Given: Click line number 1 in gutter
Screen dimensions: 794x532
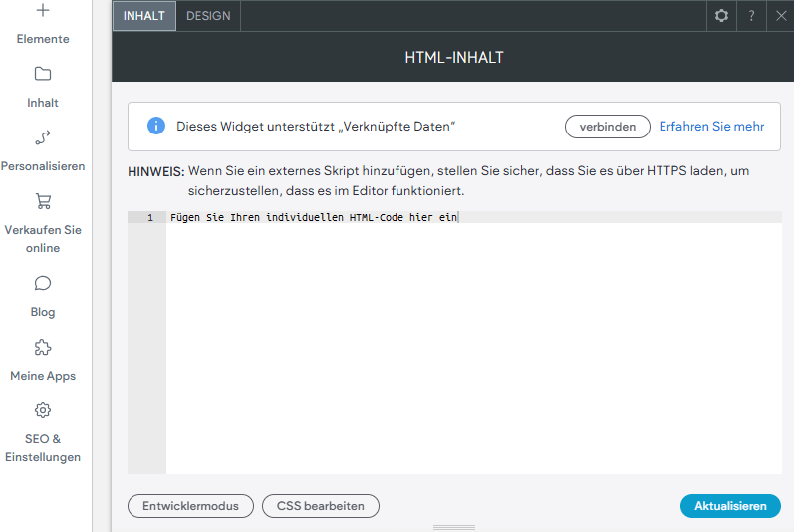Looking at the screenshot, I should coord(150,217).
